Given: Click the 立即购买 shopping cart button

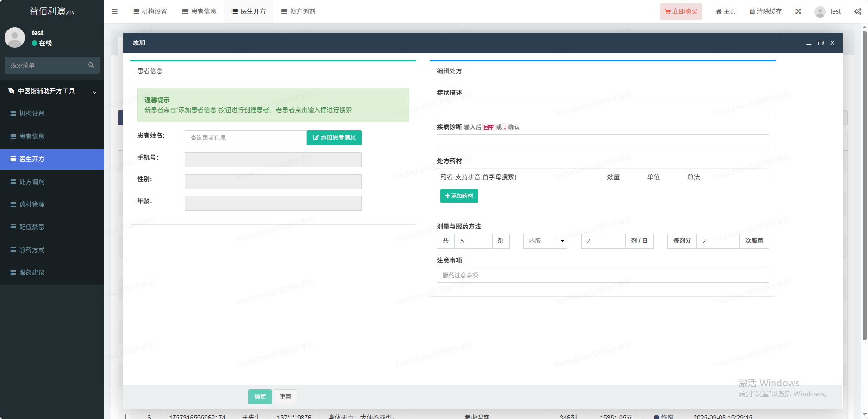Looking at the screenshot, I should [681, 11].
